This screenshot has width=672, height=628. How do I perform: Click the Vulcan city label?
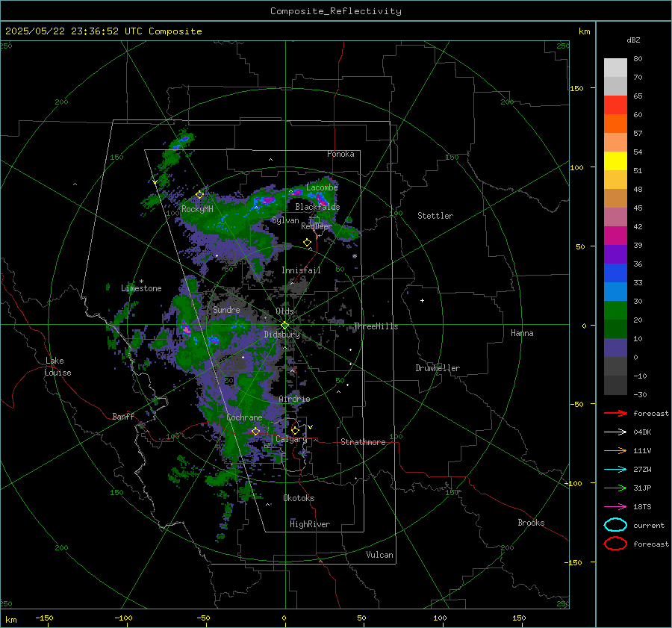point(379,555)
